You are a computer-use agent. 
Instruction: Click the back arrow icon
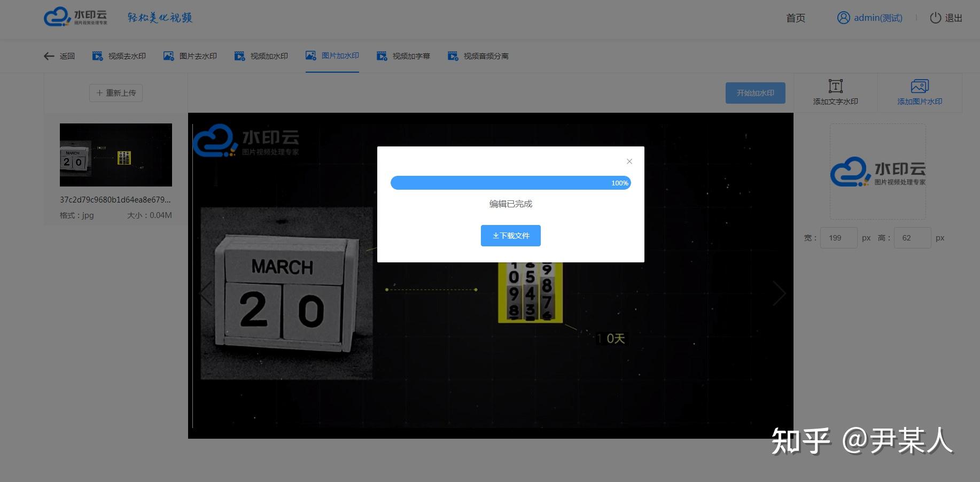[x=49, y=56]
